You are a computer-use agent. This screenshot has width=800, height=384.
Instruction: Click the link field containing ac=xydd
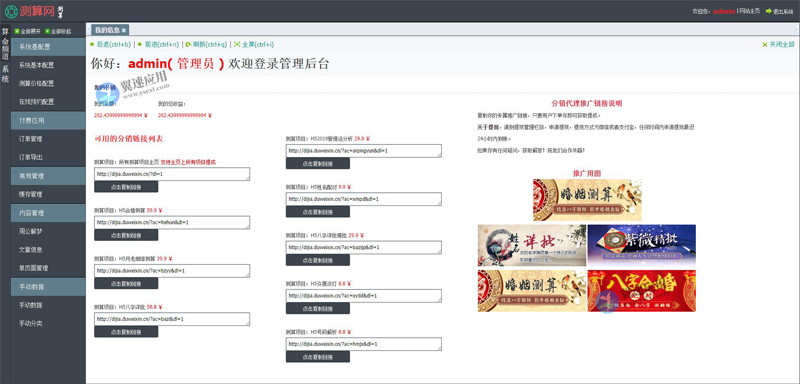tap(364, 296)
